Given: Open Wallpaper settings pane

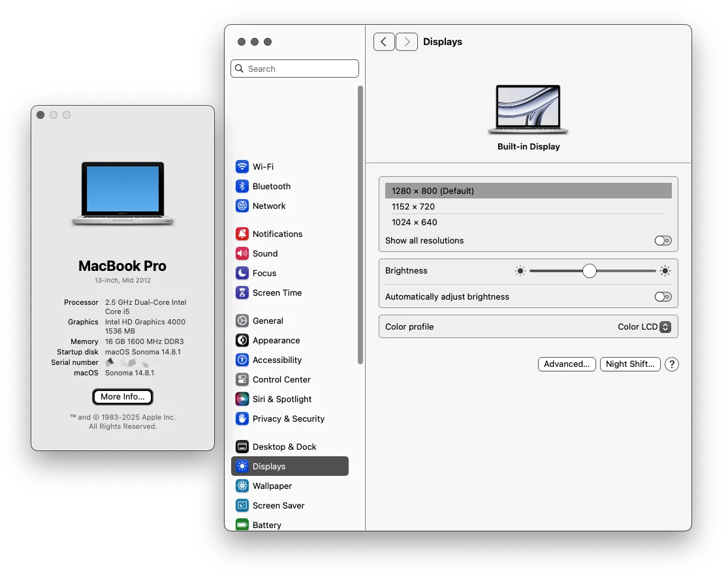Looking at the screenshot, I should (272, 486).
